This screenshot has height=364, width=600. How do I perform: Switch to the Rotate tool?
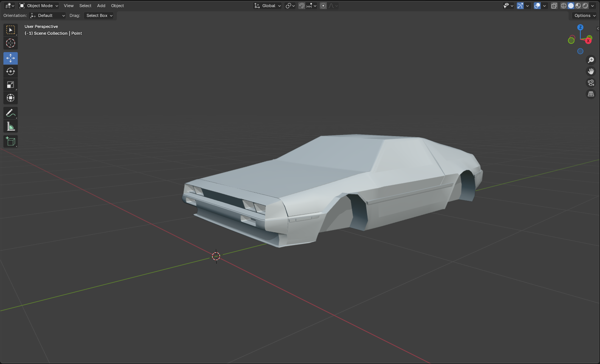tap(11, 71)
